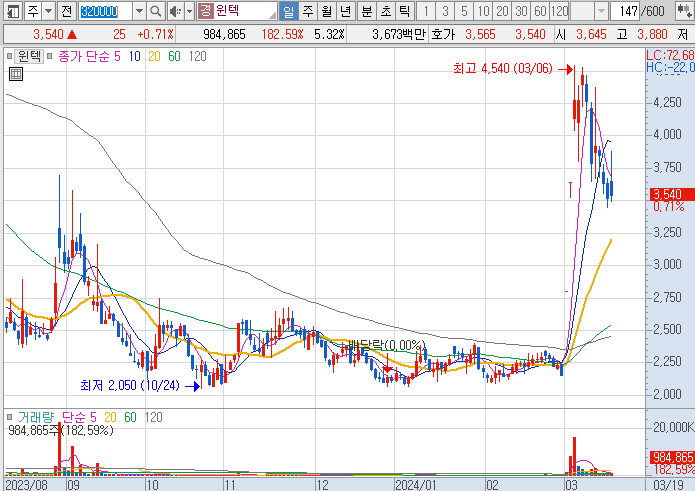Open stock search with magnifier icon
The height and width of the screenshot is (491, 695).
(x=156, y=11)
